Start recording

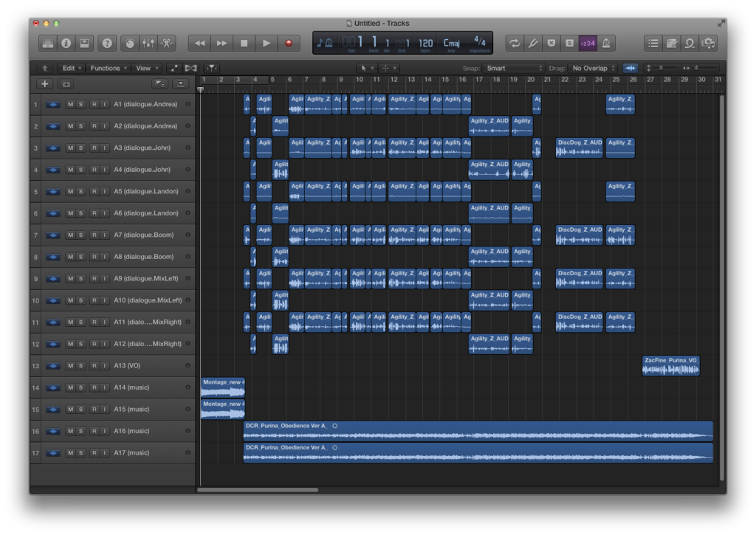289,44
